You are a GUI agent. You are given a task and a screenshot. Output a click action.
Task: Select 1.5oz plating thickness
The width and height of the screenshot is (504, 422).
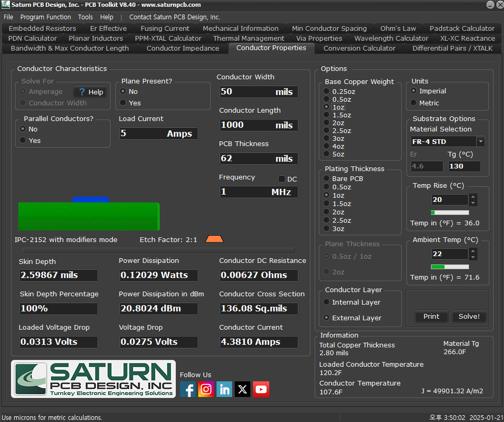pyautogui.click(x=337, y=204)
